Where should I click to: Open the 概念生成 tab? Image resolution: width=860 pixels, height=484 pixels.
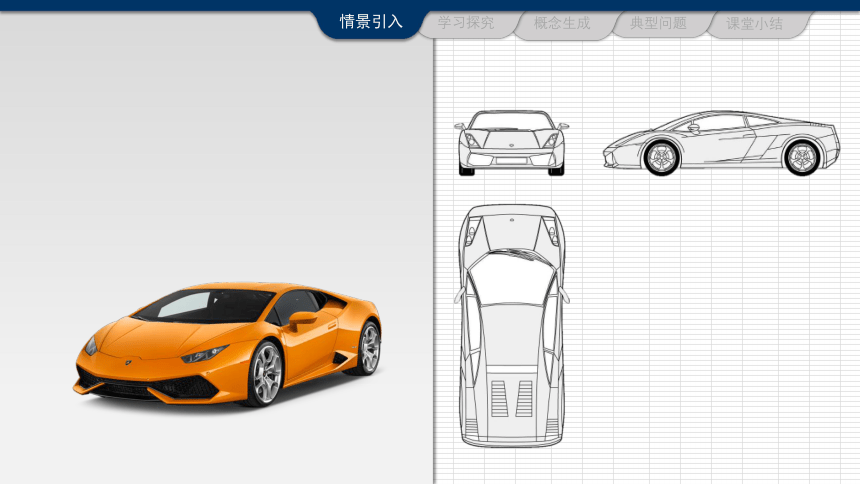click(x=562, y=24)
